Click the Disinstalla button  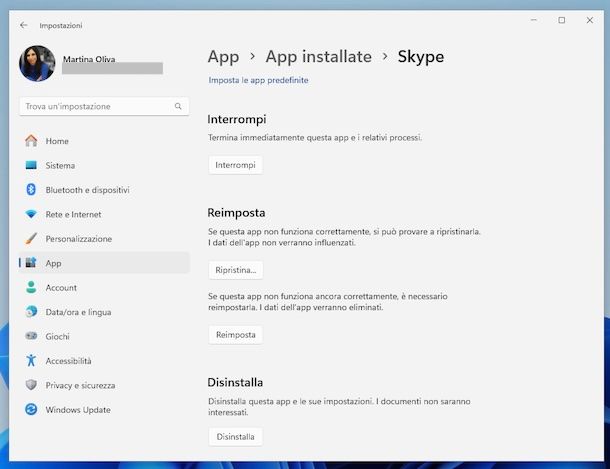[235, 437]
